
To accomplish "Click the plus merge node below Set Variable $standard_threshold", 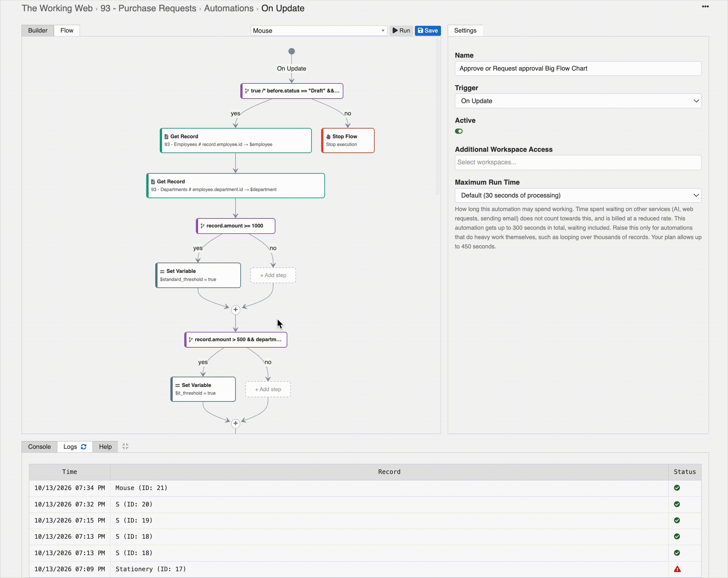I will 235,309.
